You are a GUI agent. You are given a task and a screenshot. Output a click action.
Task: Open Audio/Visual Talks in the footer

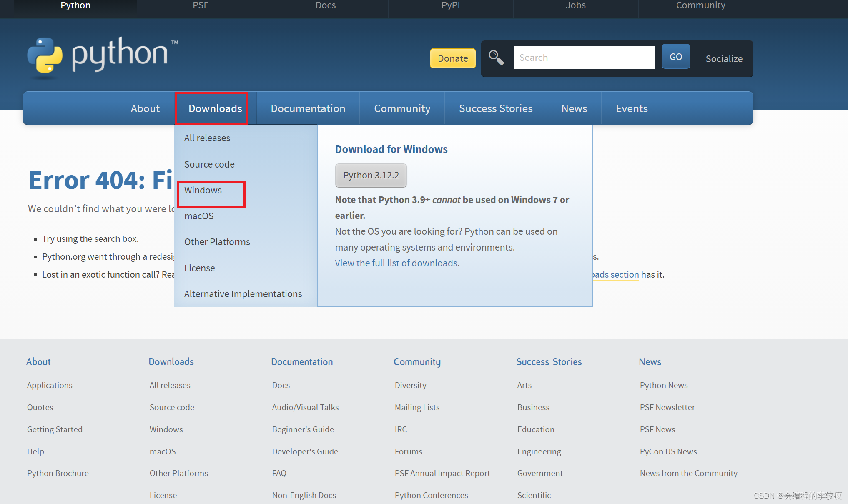point(306,407)
